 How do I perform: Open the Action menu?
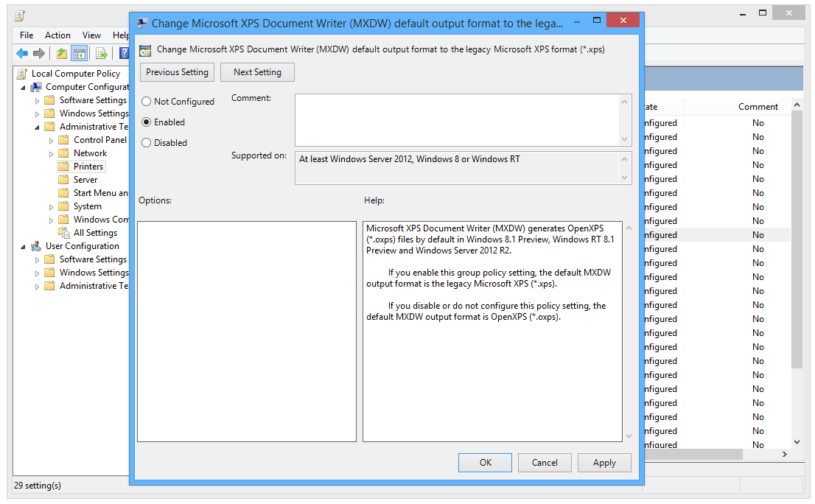point(57,35)
